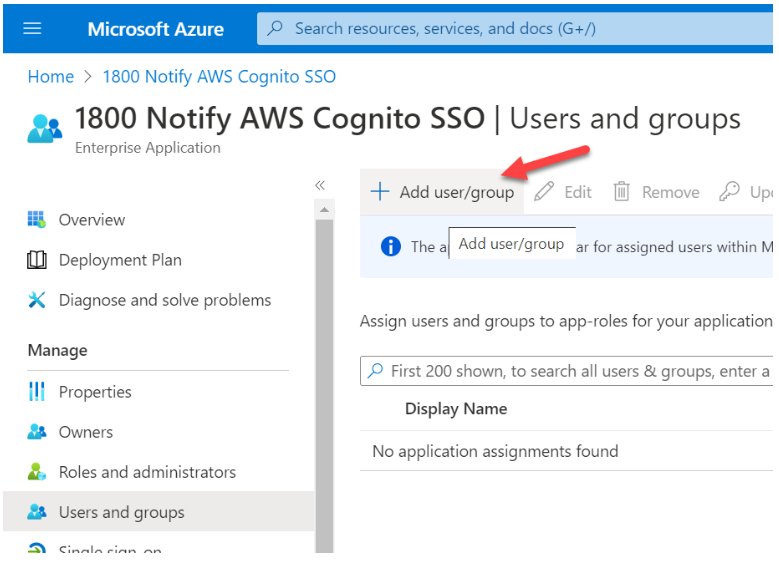The width and height of the screenshot is (779, 569).
Task: Click the Edit pencil icon
Action: (x=544, y=191)
